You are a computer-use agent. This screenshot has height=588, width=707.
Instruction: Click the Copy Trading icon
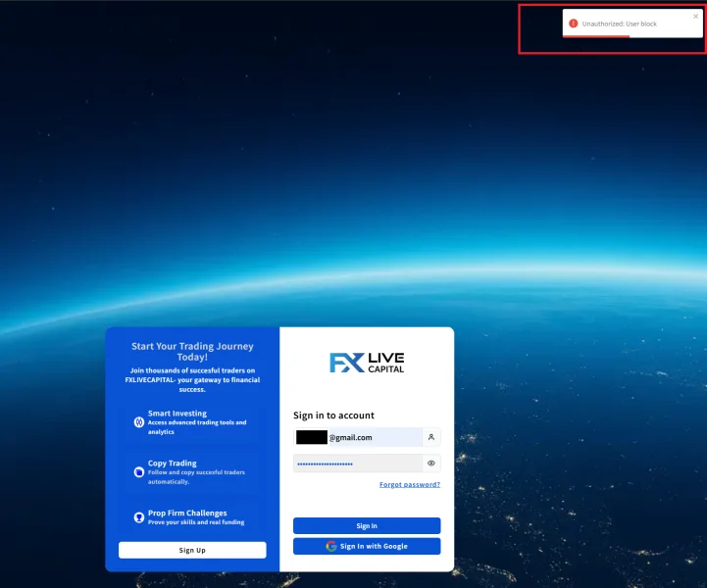coord(139,472)
